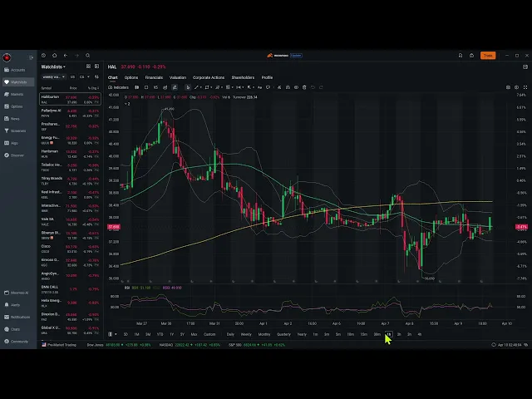This screenshot has width=532, height=399.
Task: Open the Accounts section in sidebar
Action: point(15,70)
